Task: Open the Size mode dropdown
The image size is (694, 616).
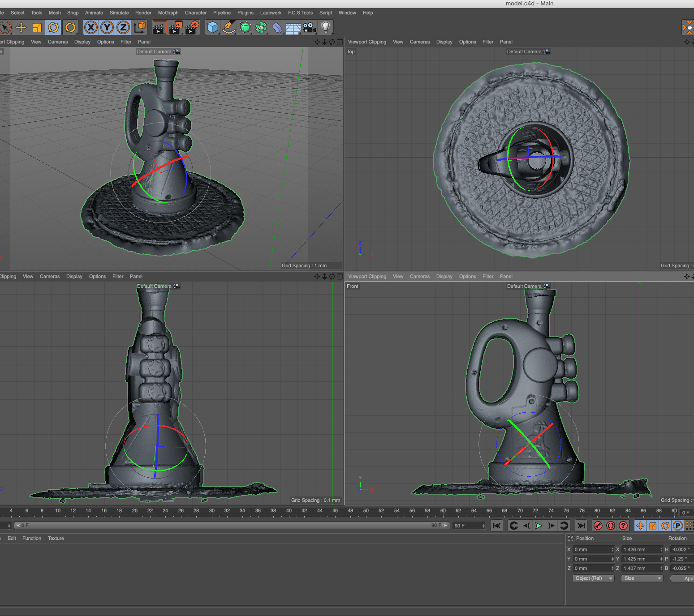Action: point(642,578)
